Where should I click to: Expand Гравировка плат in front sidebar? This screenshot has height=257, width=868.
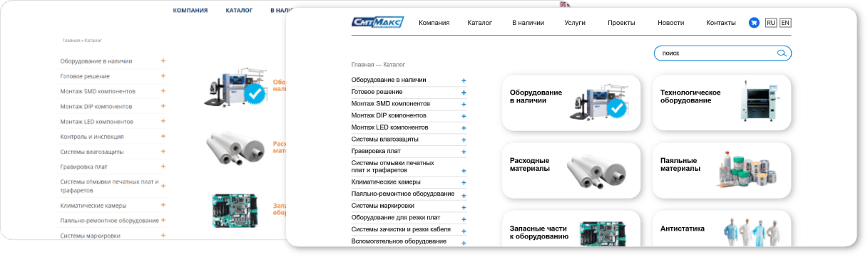coord(464,152)
